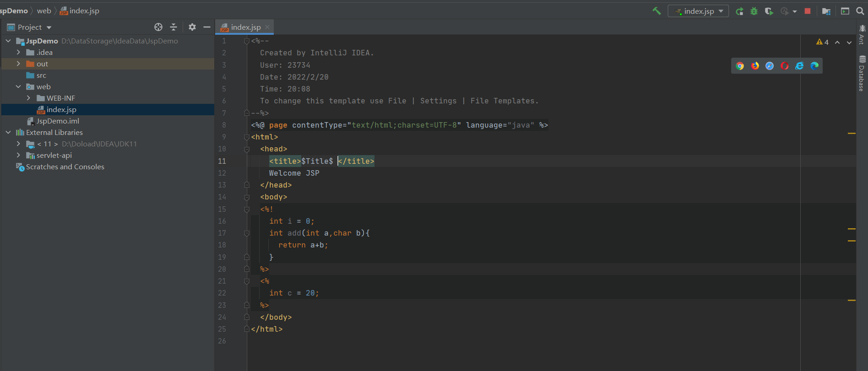Open preview in Chrome browser
This screenshot has width=868, height=371.
coord(740,66)
